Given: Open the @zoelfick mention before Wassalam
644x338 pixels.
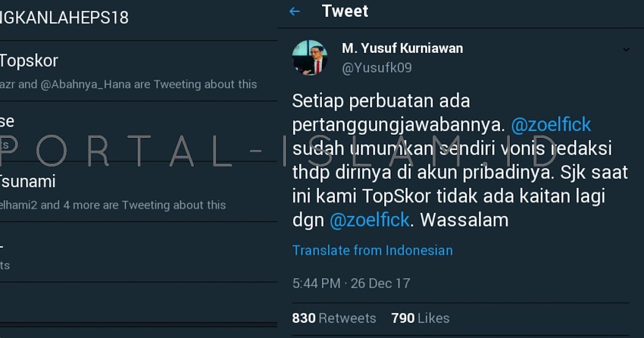Looking at the screenshot, I should (369, 220).
